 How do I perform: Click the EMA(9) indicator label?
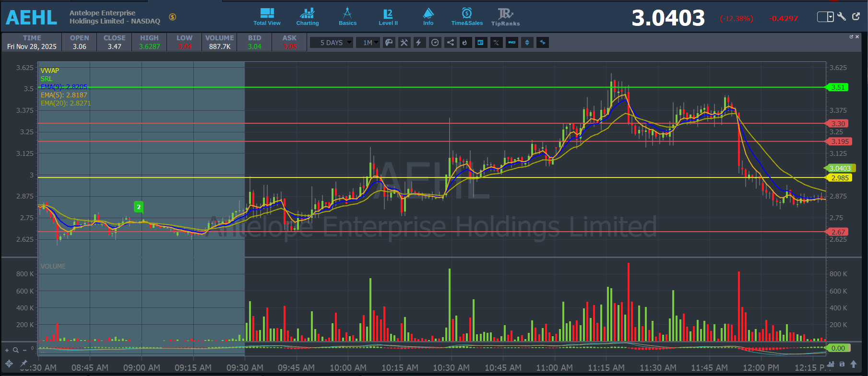click(64, 87)
